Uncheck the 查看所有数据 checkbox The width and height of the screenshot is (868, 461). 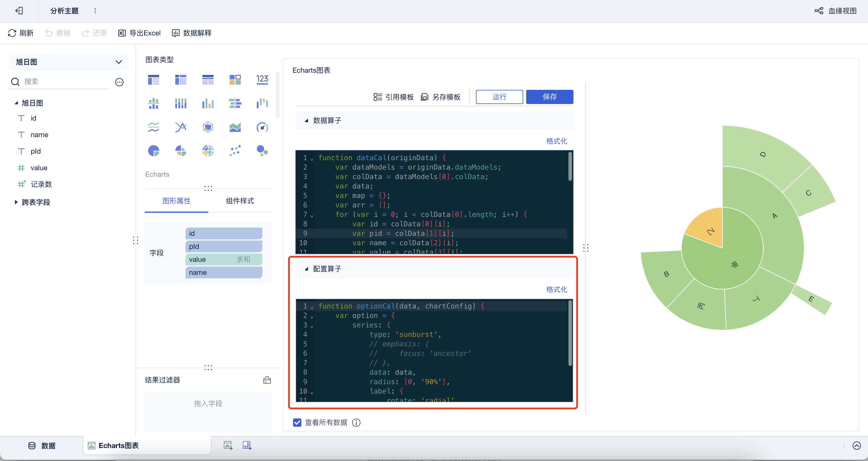[x=297, y=422]
